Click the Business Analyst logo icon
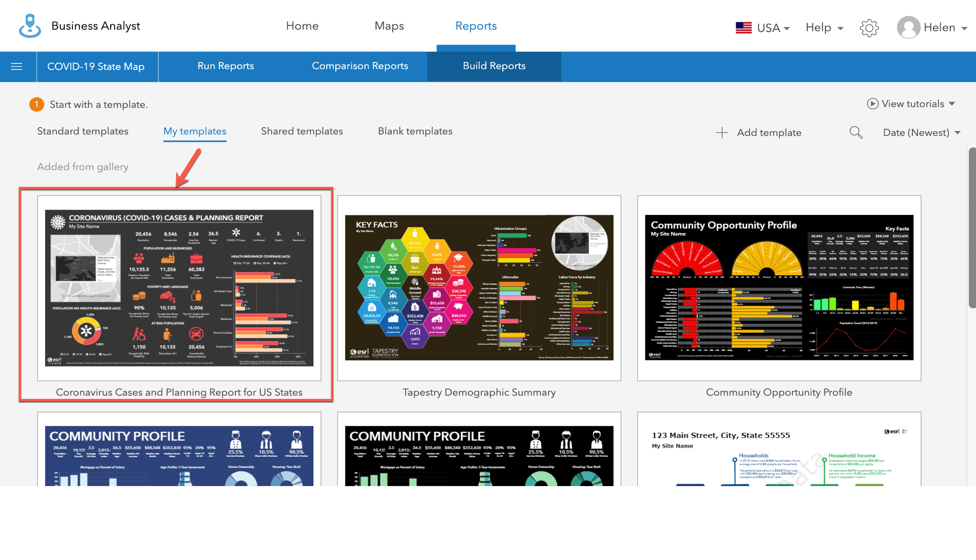Viewport: 976px width, 560px height. [x=30, y=26]
